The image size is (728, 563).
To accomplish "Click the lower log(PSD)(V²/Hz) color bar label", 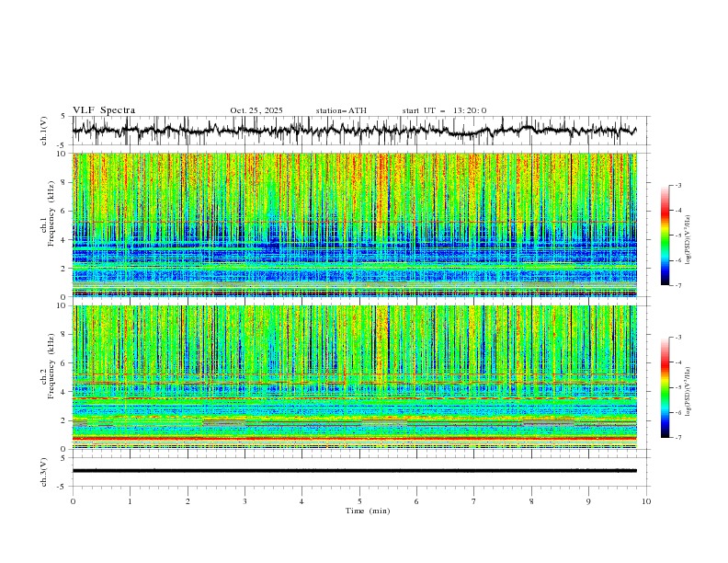I will (688, 392).
